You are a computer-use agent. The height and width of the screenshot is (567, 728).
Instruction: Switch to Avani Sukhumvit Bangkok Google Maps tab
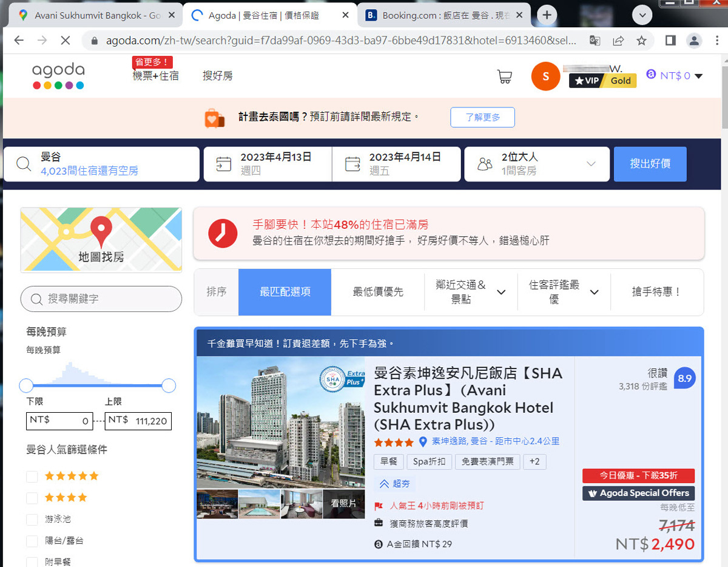[97, 15]
